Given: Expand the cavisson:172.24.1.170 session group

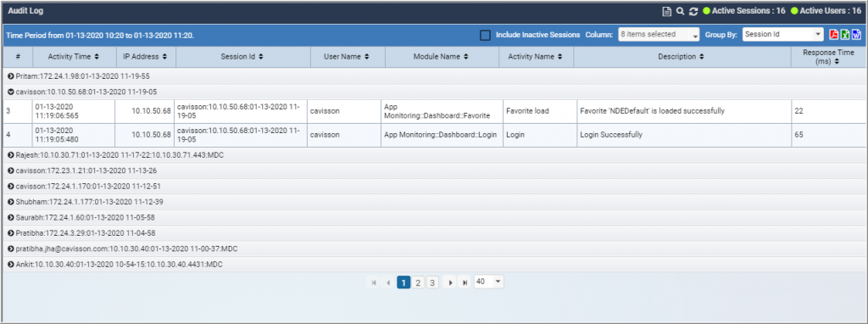Looking at the screenshot, I should [10, 186].
